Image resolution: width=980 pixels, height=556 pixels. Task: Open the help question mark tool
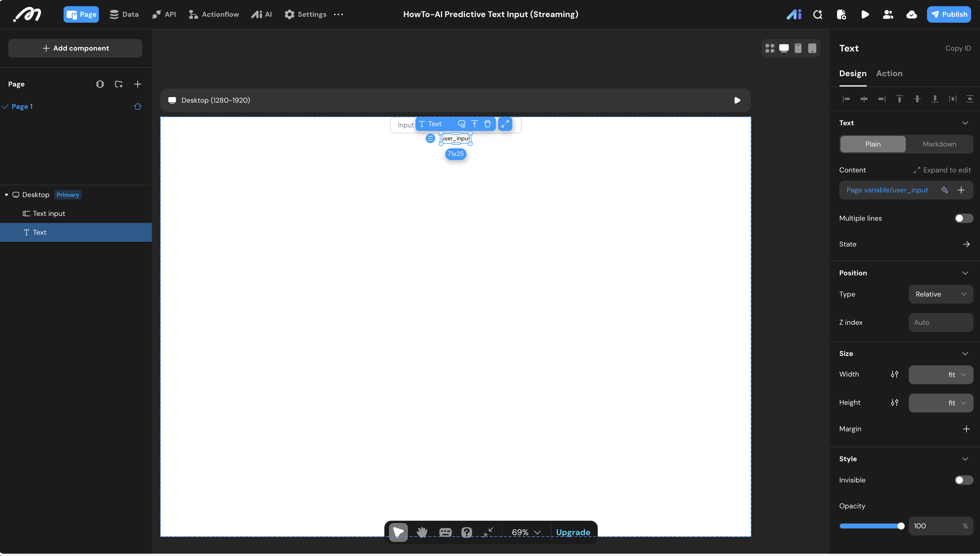[x=466, y=532]
